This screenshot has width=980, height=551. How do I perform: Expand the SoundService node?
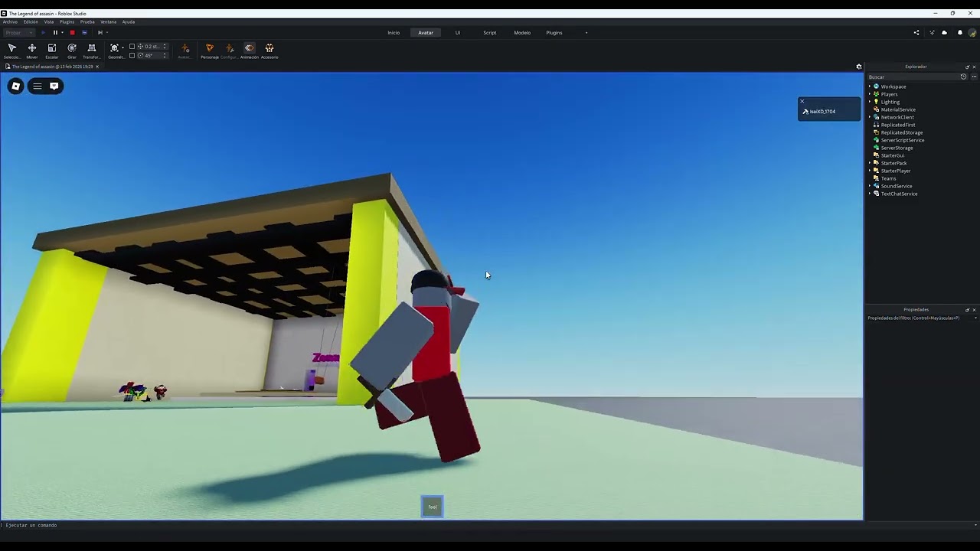coord(870,186)
